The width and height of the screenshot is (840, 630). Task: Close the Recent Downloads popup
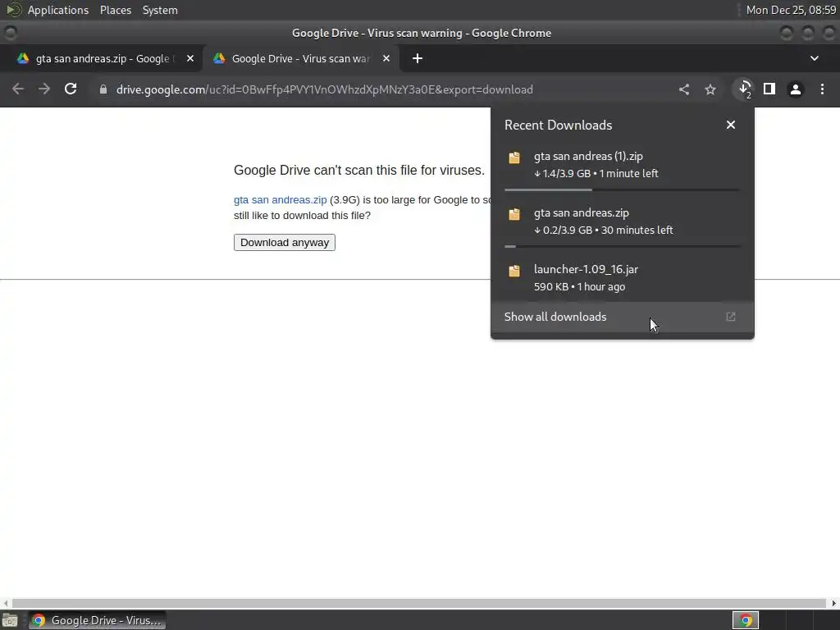coord(731,125)
